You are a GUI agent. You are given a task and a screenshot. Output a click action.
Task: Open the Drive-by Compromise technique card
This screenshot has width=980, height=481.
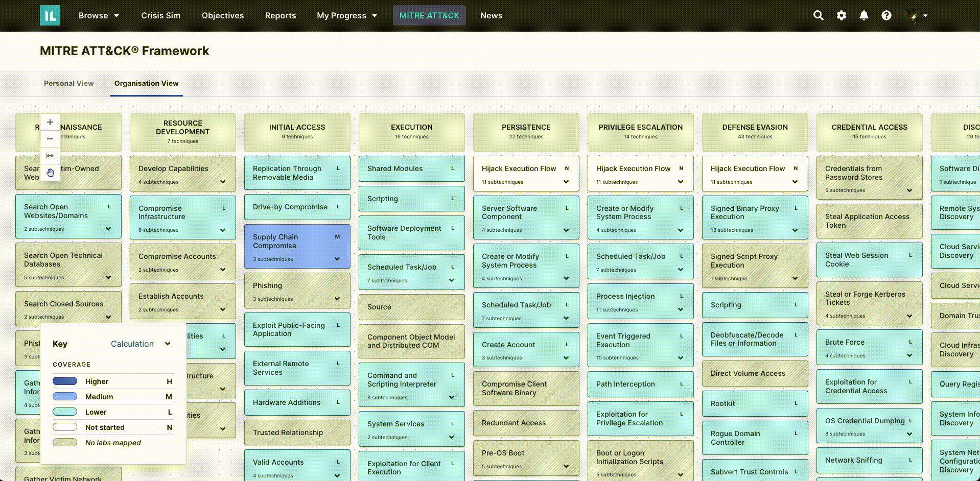[x=290, y=207]
